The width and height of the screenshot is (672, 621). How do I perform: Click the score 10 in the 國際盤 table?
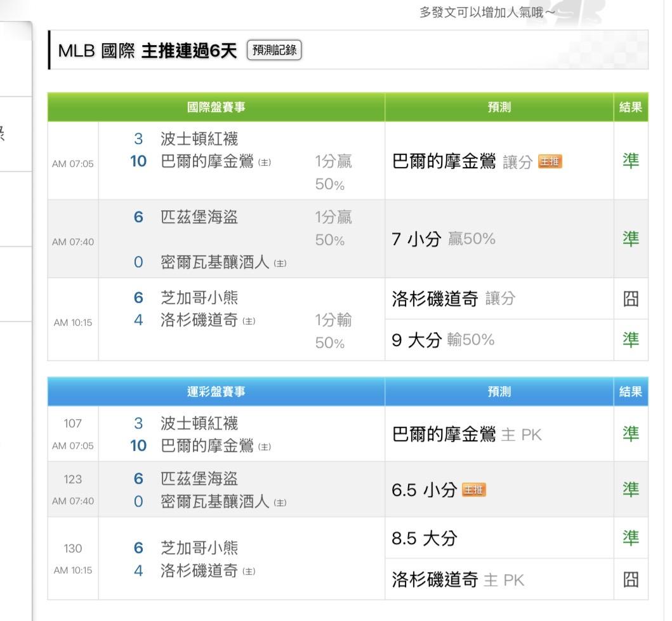[138, 161]
